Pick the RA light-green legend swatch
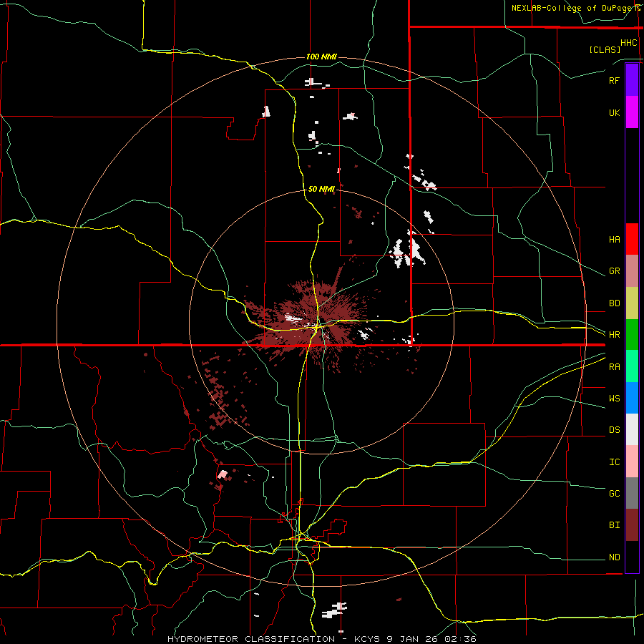The width and height of the screenshot is (644, 644). pyautogui.click(x=632, y=366)
